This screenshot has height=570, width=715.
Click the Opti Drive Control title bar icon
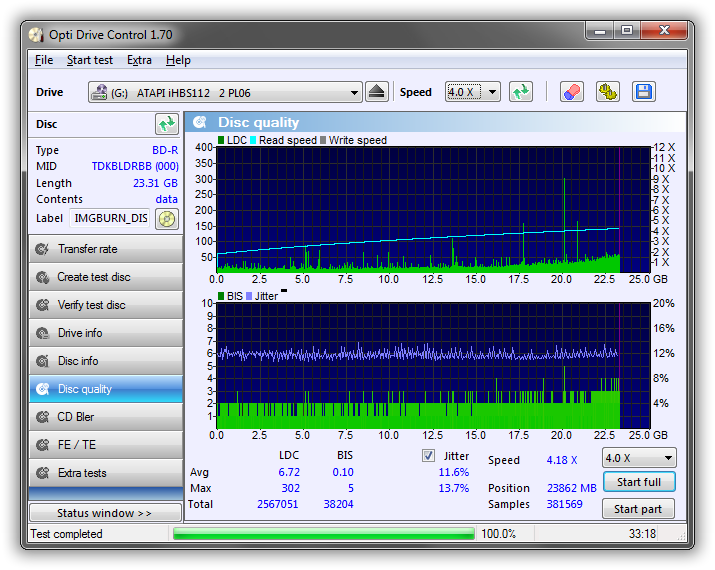(x=36, y=35)
